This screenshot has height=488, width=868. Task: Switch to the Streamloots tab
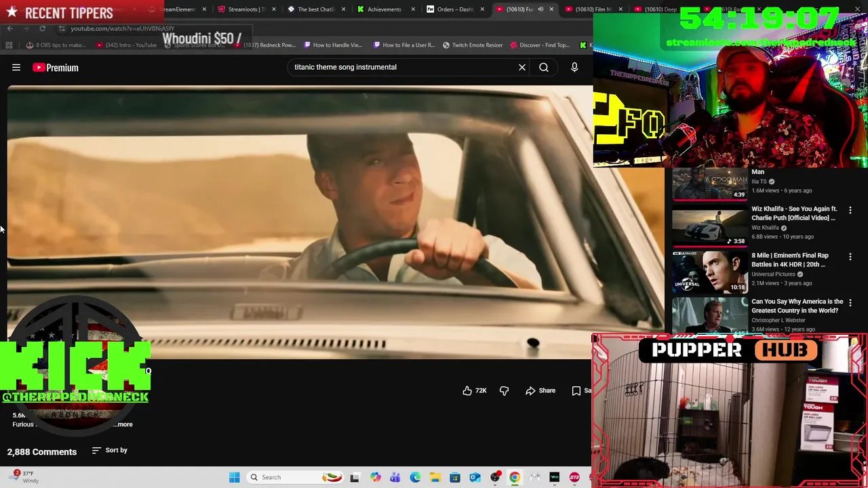246,9
